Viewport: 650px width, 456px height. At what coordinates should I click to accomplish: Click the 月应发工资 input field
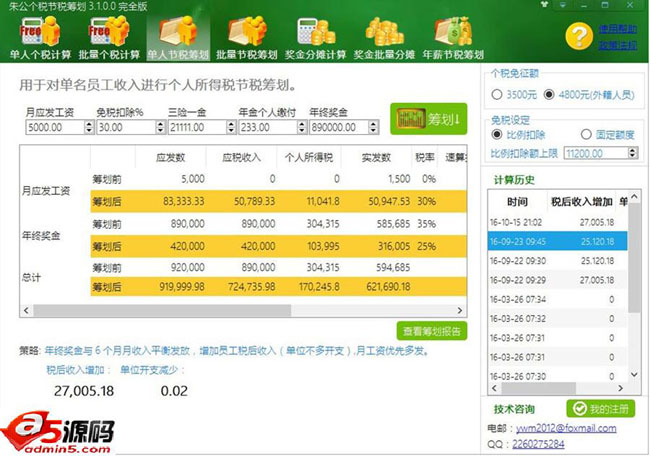pyautogui.click(x=55, y=127)
